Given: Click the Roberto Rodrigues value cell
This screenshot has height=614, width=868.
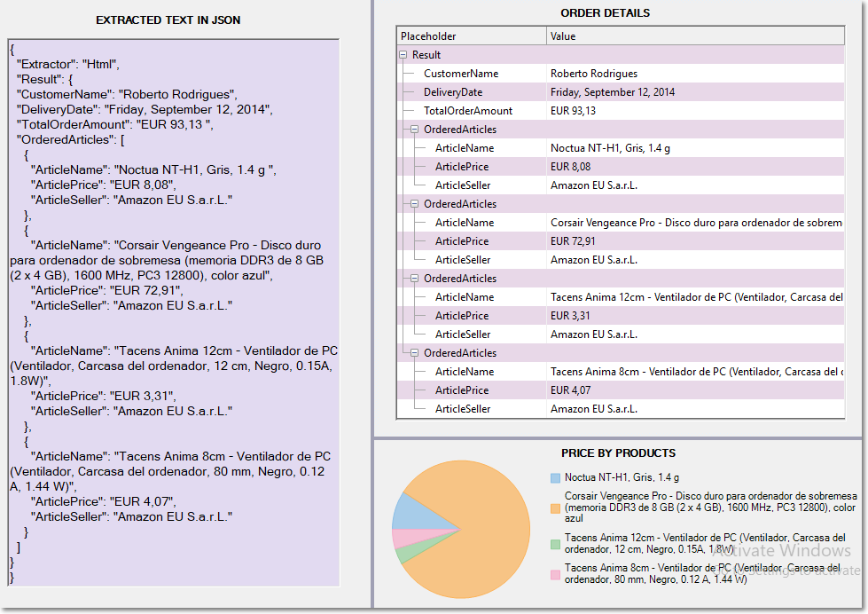Looking at the screenshot, I should tap(594, 74).
